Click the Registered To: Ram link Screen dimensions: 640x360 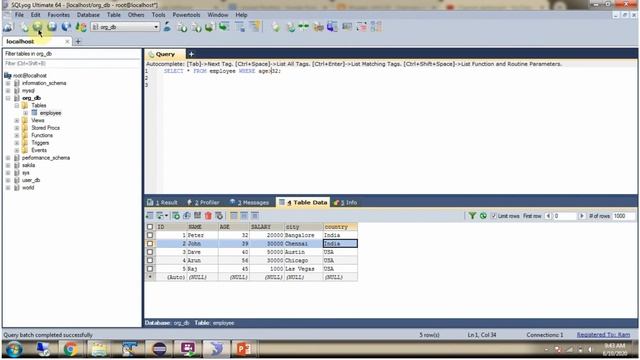(603, 335)
